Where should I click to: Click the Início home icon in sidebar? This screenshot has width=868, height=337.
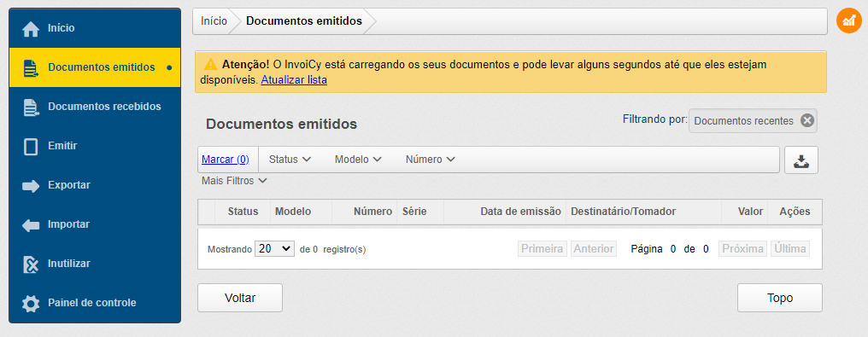coord(31,29)
